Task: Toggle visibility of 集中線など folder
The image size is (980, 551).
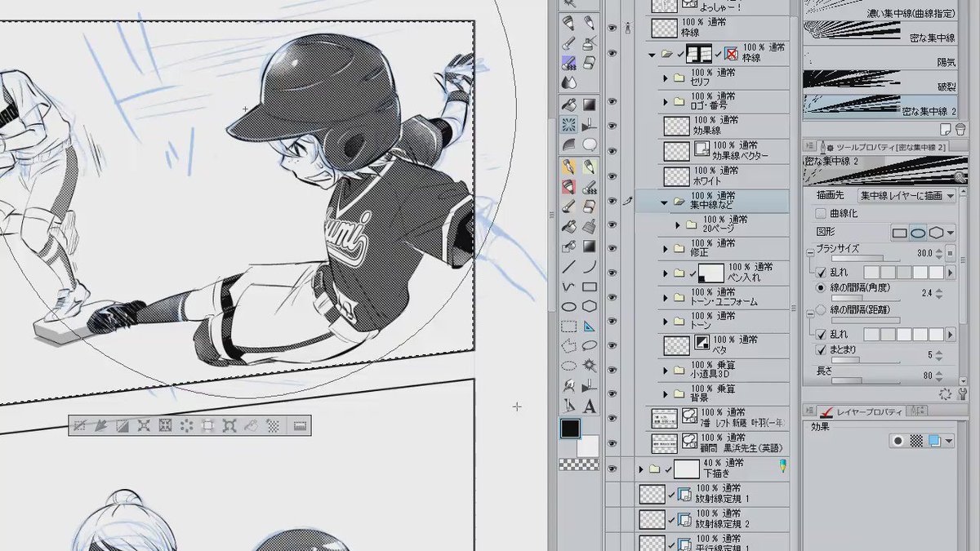Action: tap(612, 201)
